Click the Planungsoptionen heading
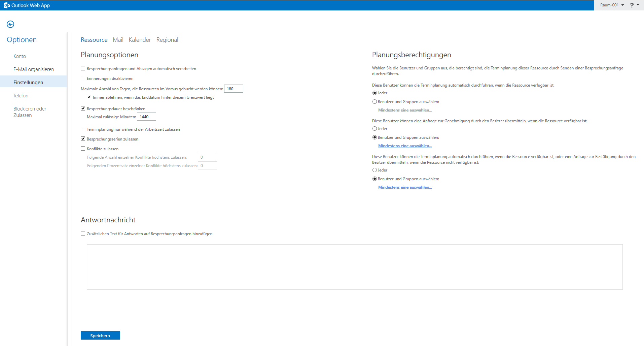The image size is (644, 346). tap(109, 55)
